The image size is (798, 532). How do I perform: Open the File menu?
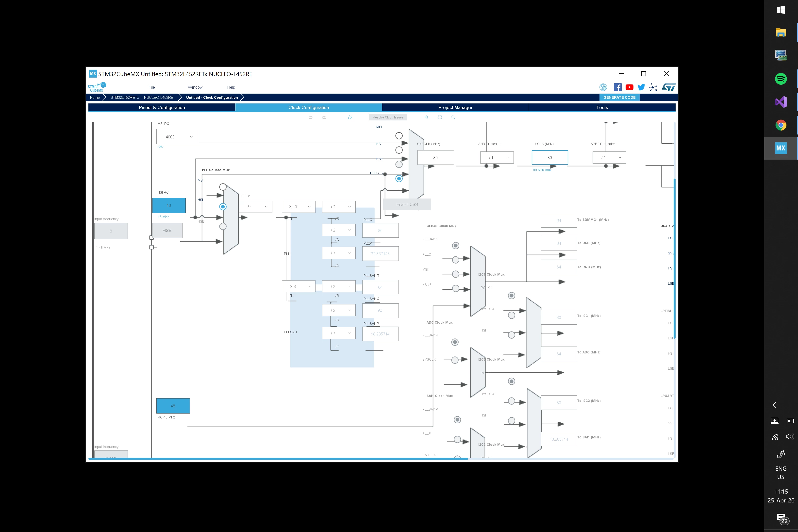(x=152, y=87)
